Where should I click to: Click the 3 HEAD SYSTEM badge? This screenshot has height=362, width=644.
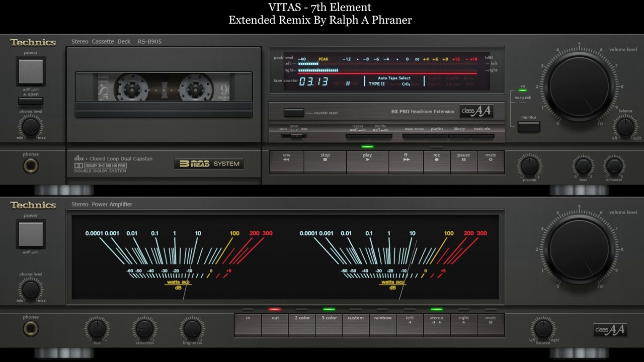(209, 163)
